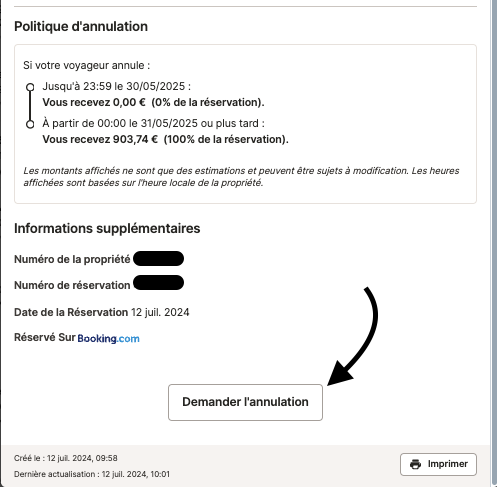
Task: Click the second timeline circle near À partir de 00:00
Action: (x=30, y=124)
